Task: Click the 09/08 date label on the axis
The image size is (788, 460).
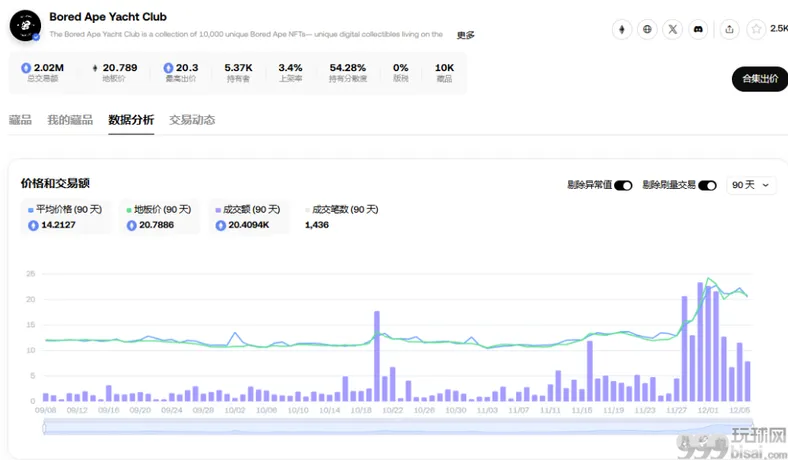Action: tap(45, 410)
